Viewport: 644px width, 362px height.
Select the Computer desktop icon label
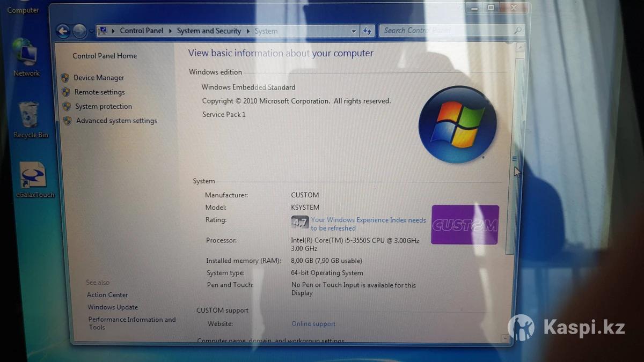pyautogui.click(x=23, y=10)
